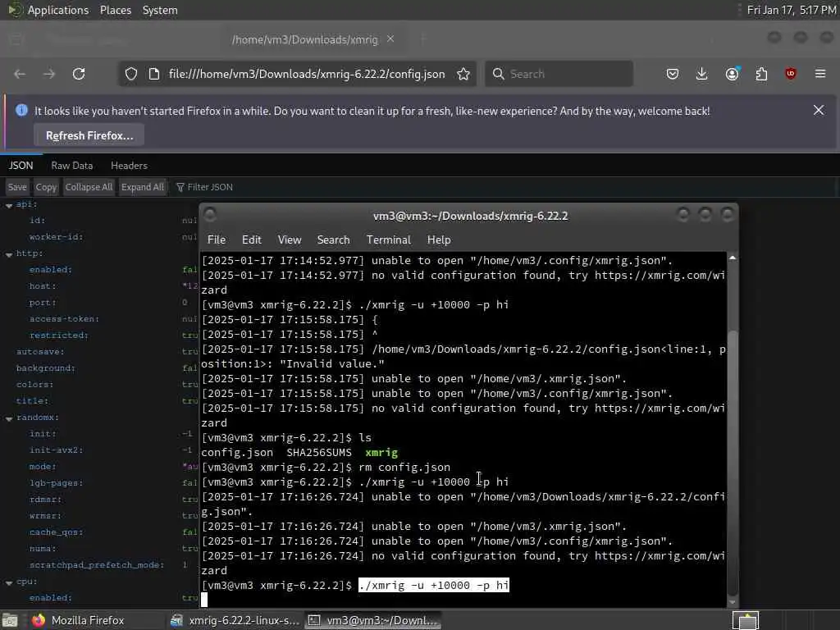Go forward with Firefox forward arrow

[49, 74]
